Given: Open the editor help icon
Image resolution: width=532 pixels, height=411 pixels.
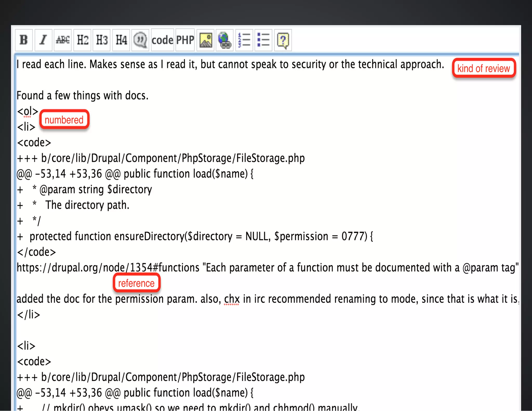Looking at the screenshot, I should 283,40.
